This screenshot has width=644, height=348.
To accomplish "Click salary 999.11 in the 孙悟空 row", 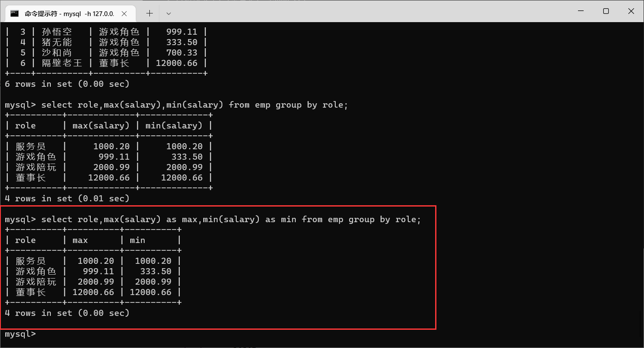I will (x=182, y=32).
